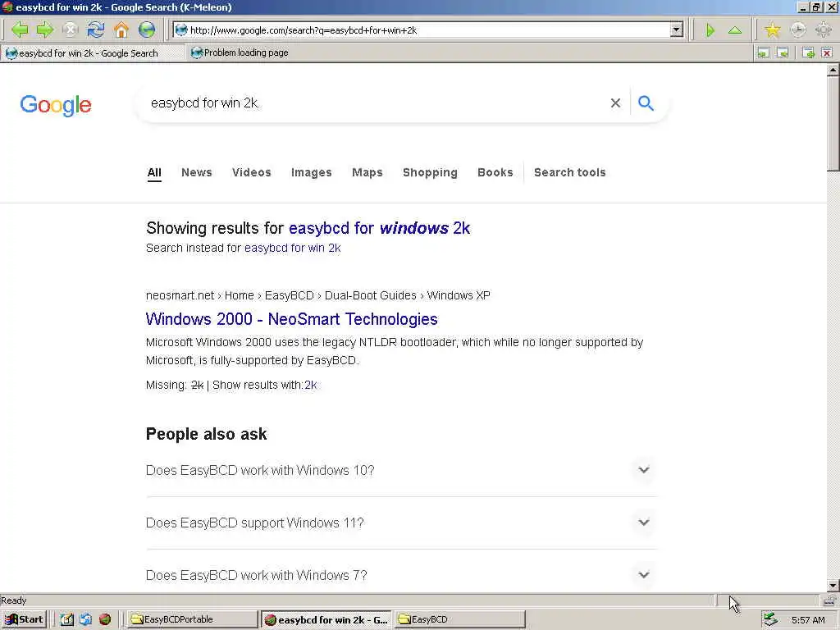Click 'Show results with: 2k' link
Image resolution: width=840 pixels, height=630 pixels.
pos(311,386)
